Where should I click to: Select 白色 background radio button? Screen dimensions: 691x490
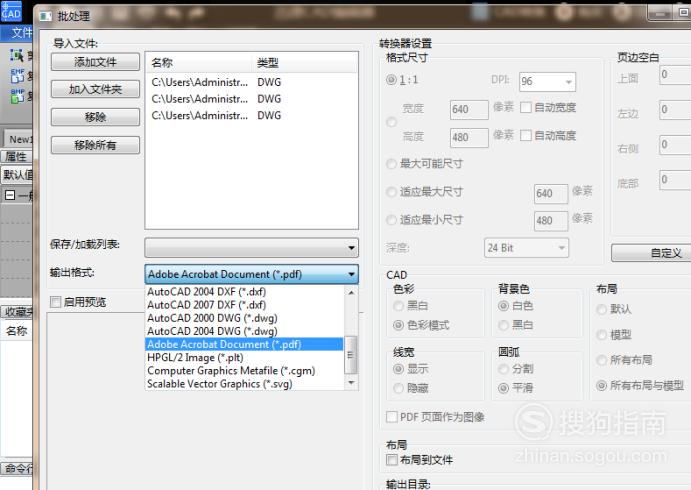coord(503,306)
